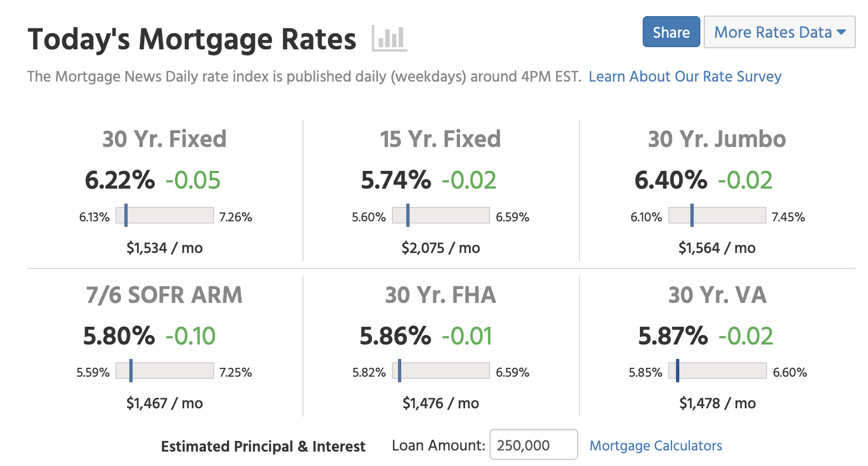
Task: Click the 30 Yr. VA range bar
Action: point(717,371)
